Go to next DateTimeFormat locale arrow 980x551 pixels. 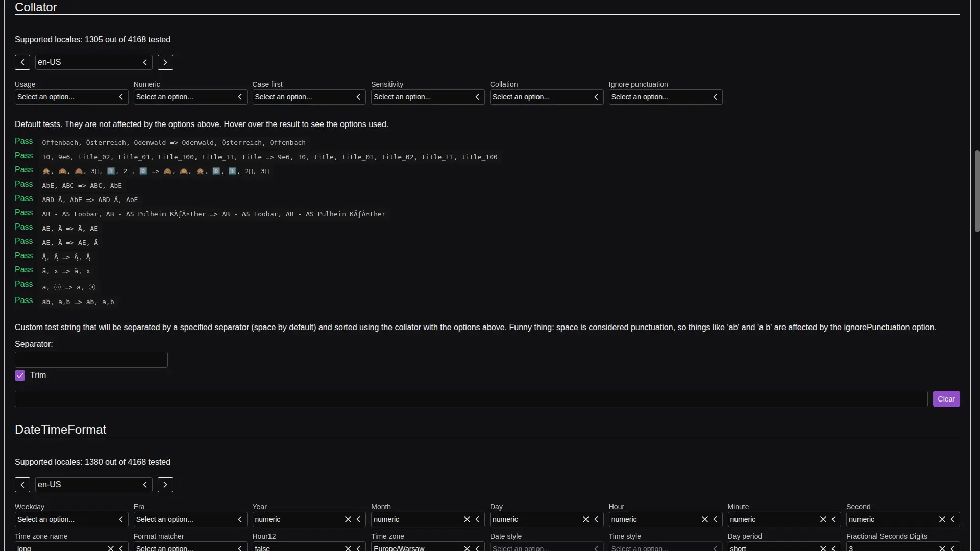(165, 485)
